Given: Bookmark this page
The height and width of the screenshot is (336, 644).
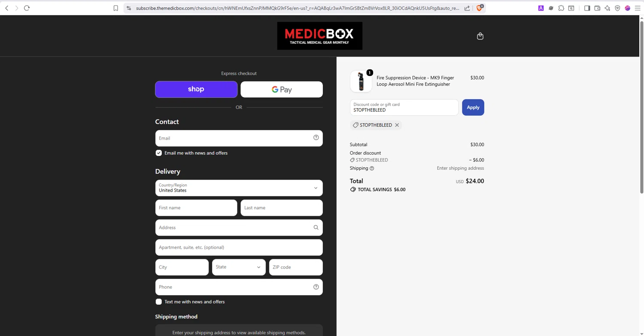Looking at the screenshot, I should [115, 8].
